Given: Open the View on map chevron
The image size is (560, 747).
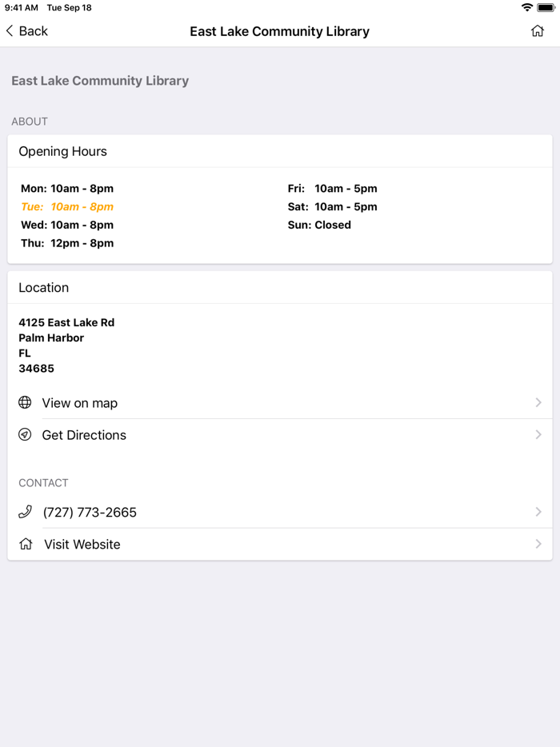Looking at the screenshot, I should click(x=538, y=402).
